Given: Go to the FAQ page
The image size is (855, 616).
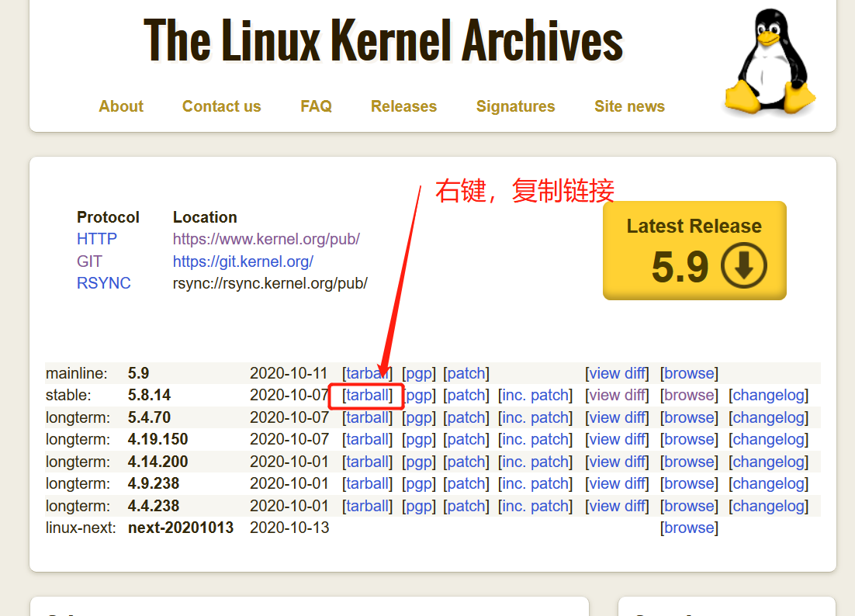Looking at the screenshot, I should click(317, 106).
